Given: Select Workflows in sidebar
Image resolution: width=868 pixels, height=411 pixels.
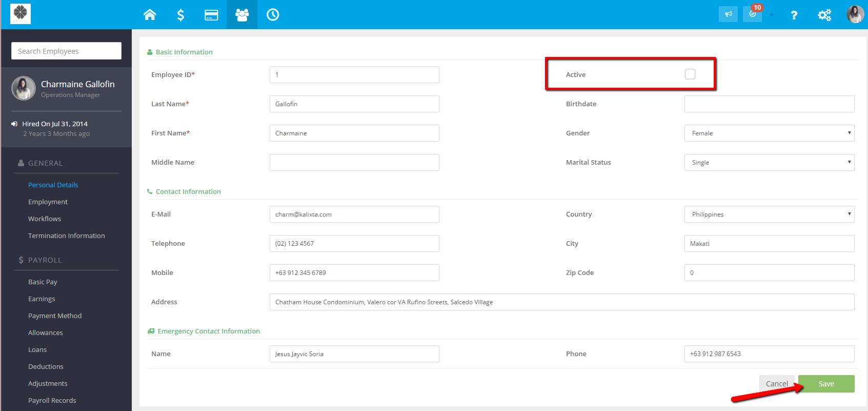Looking at the screenshot, I should point(45,219).
